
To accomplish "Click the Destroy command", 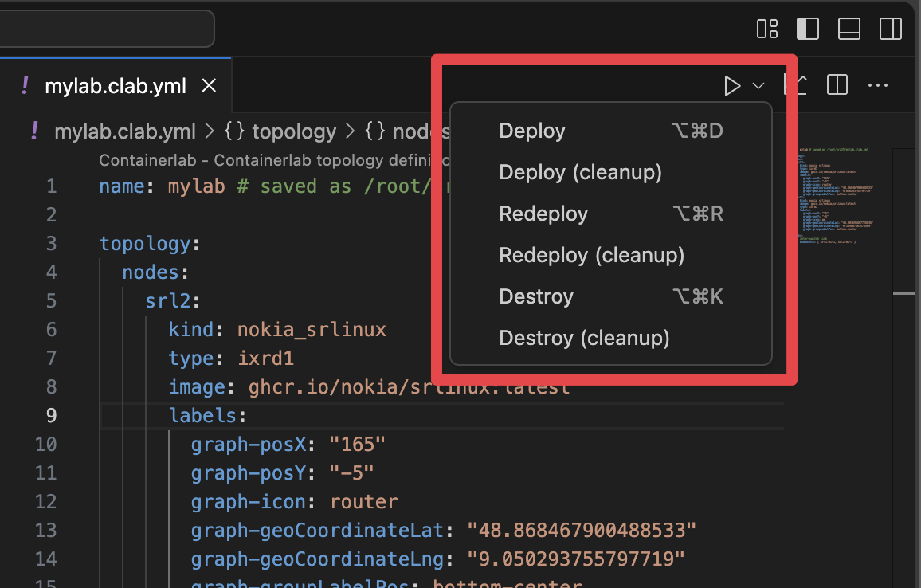I will (x=535, y=296).
